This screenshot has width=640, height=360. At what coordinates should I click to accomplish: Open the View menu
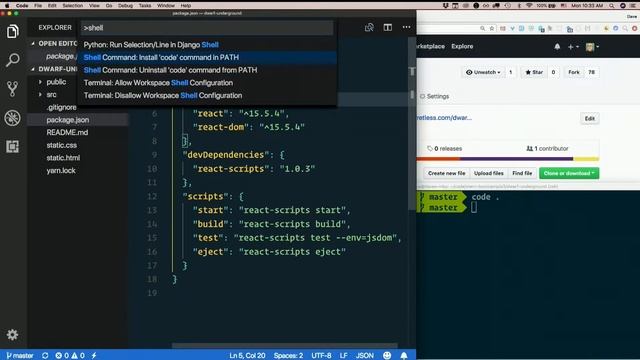(x=94, y=6)
